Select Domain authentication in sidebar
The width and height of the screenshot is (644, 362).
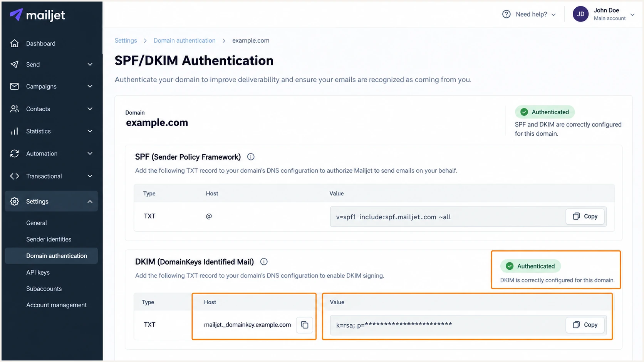coord(51,256)
